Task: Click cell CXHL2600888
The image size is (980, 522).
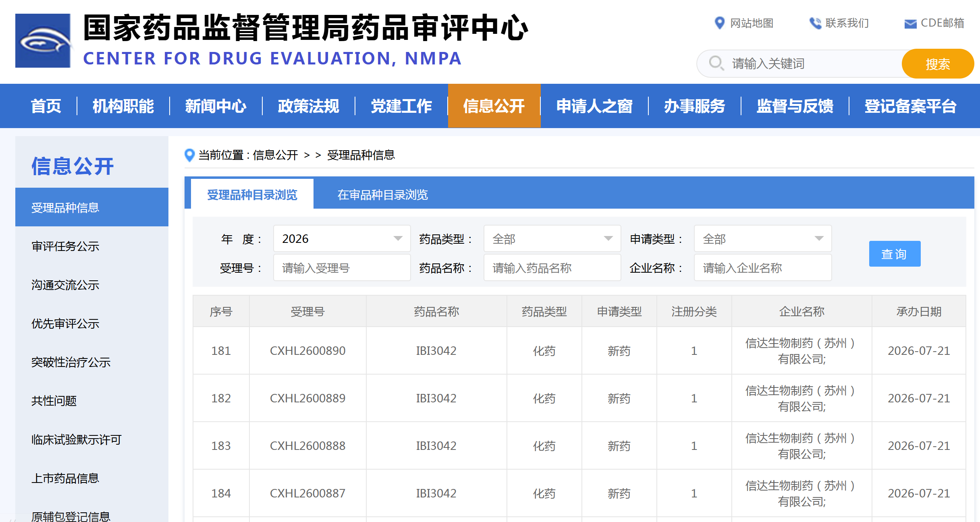Action: pos(307,446)
